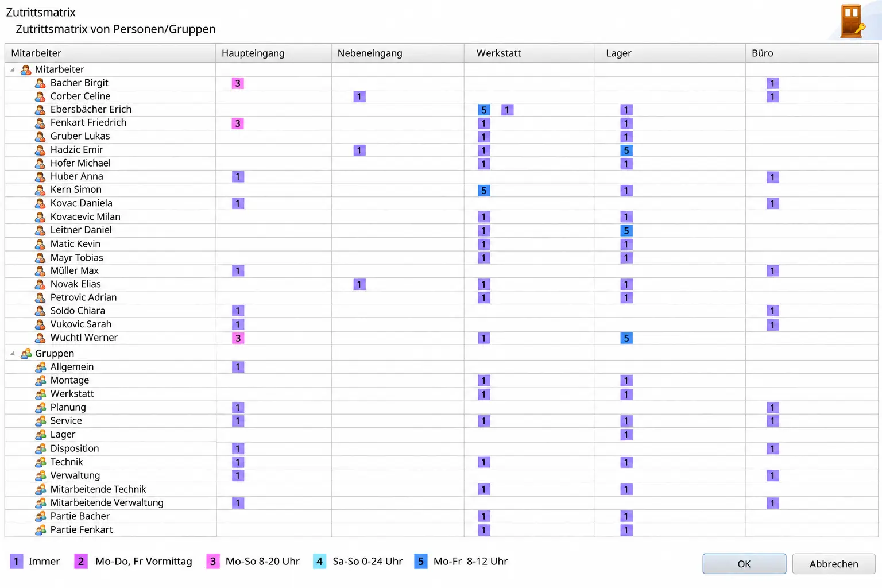882x588 pixels.
Task: Select the Partie Bacher group row
Action: [442, 516]
